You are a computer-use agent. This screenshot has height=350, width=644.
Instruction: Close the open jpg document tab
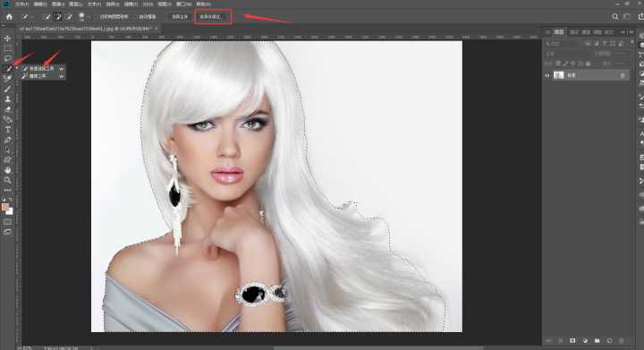157,29
